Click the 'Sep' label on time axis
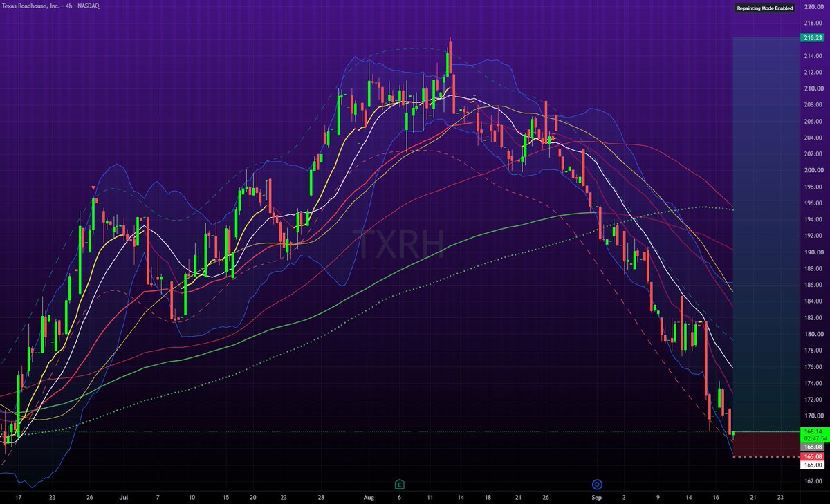This screenshot has height=504, width=830. (598, 497)
